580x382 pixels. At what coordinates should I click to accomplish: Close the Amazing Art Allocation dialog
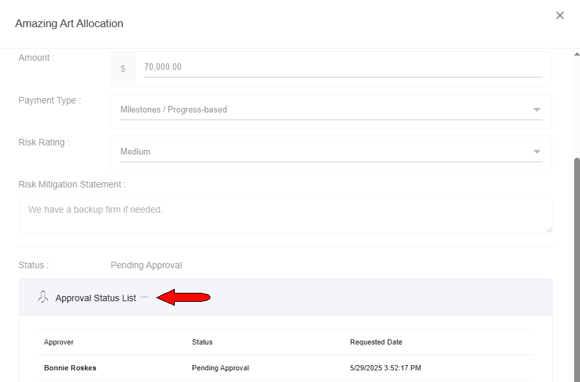560,16
